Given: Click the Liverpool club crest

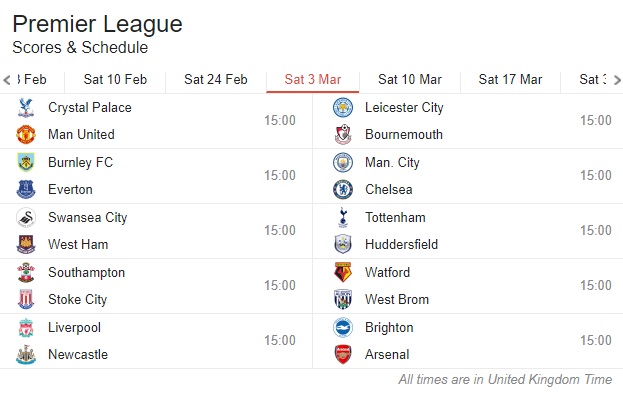Looking at the screenshot, I should 26,327.
